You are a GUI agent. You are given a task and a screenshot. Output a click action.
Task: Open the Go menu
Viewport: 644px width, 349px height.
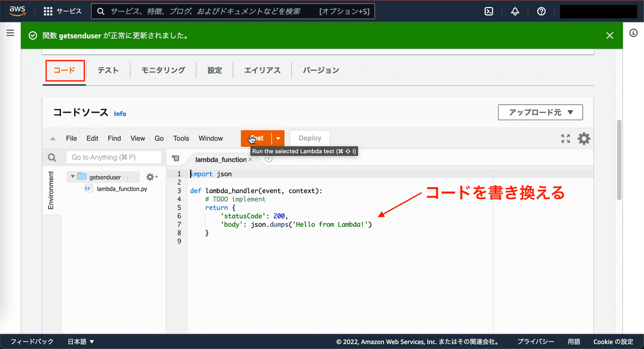click(159, 139)
